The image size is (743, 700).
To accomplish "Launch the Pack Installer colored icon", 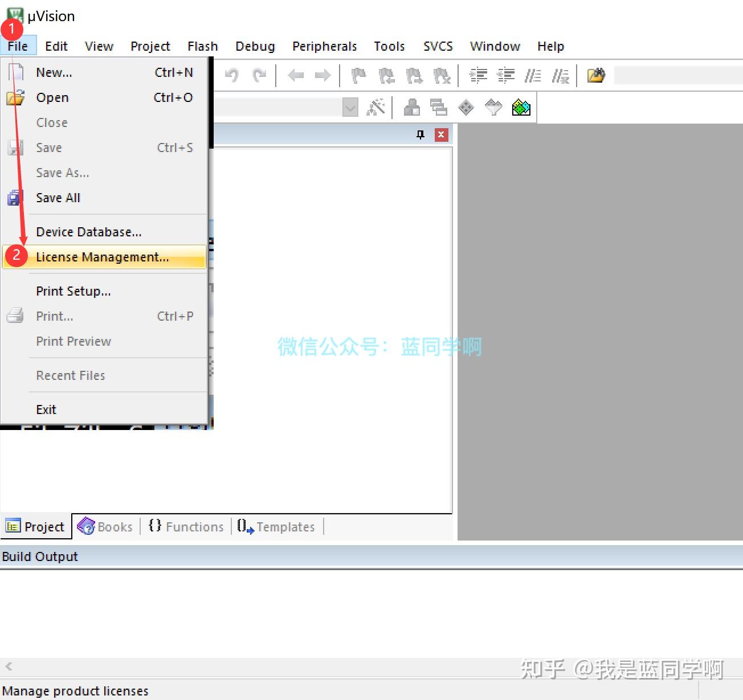I will click(x=521, y=107).
